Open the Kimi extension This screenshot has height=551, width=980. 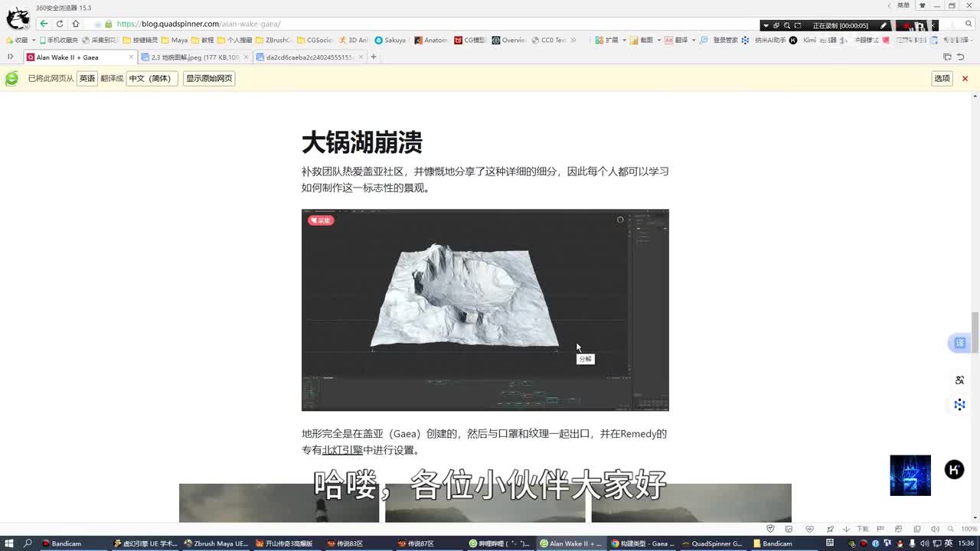click(x=803, y=40)
